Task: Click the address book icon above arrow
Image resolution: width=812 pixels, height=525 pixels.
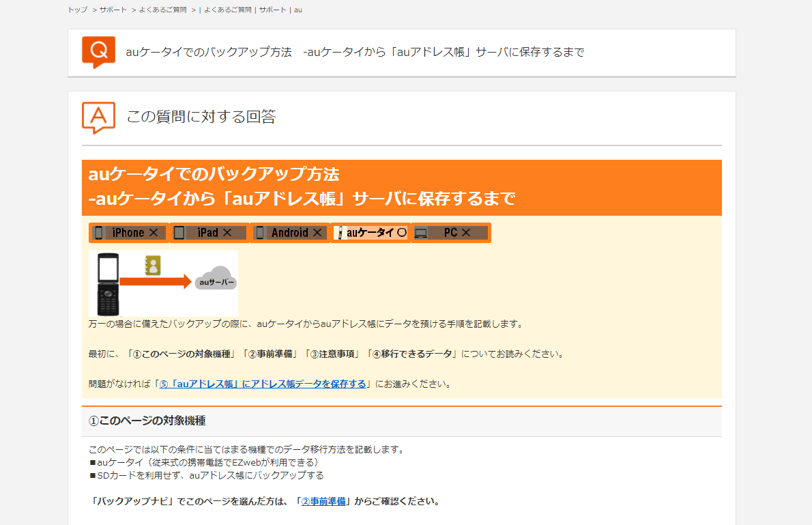Action: (x=153, y=266)
